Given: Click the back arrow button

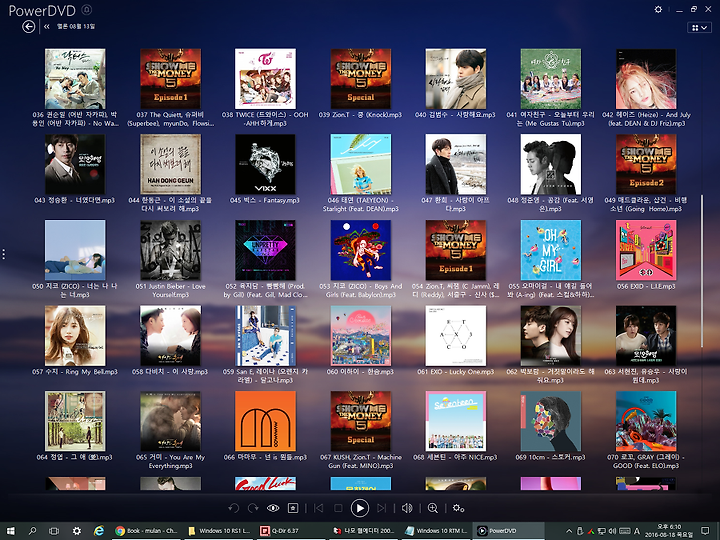Looking at the screenshot, I should [x=28, y=27].
